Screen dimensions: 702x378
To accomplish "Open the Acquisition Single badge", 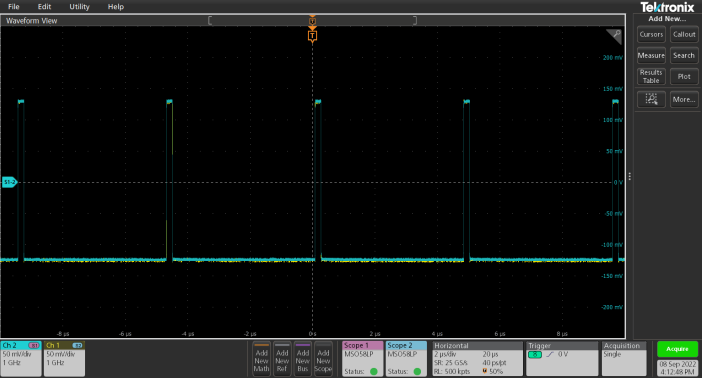I will 624,358.
